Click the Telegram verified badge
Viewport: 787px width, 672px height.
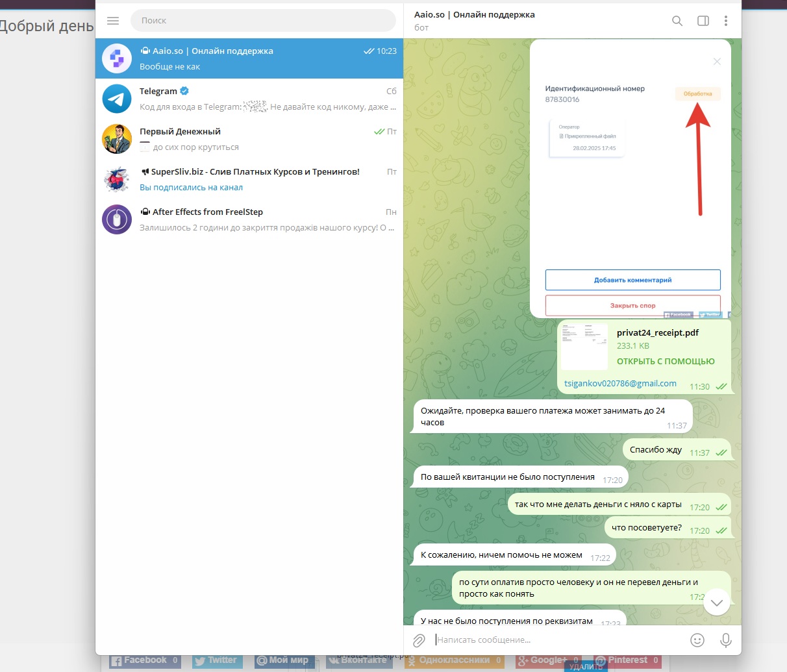[184, 91]
